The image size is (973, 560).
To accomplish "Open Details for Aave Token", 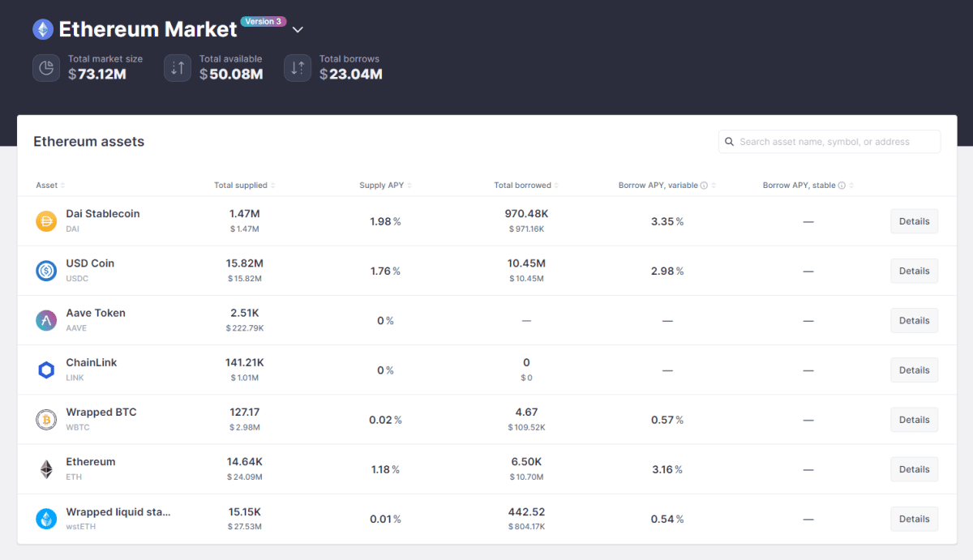I will tap(914, 320).
